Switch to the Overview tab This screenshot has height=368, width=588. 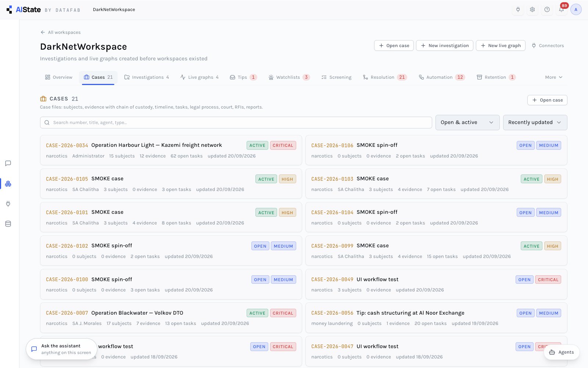coord(59,77)
